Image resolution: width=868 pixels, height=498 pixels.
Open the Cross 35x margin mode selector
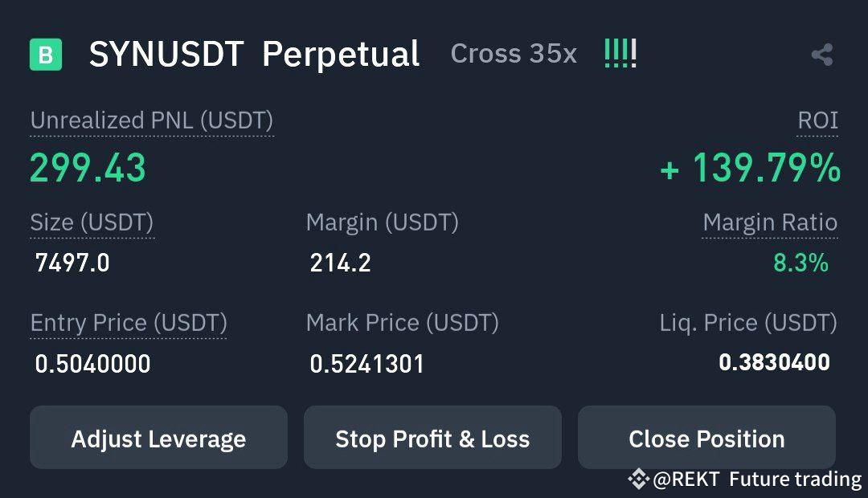pyautogui.click(x=513, y=53)
